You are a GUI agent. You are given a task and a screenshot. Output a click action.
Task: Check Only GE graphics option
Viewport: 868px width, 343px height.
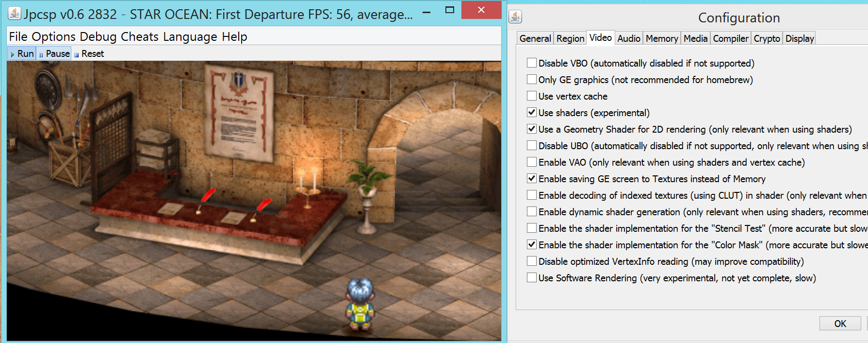pyautogui.click(x=532, y=80)
